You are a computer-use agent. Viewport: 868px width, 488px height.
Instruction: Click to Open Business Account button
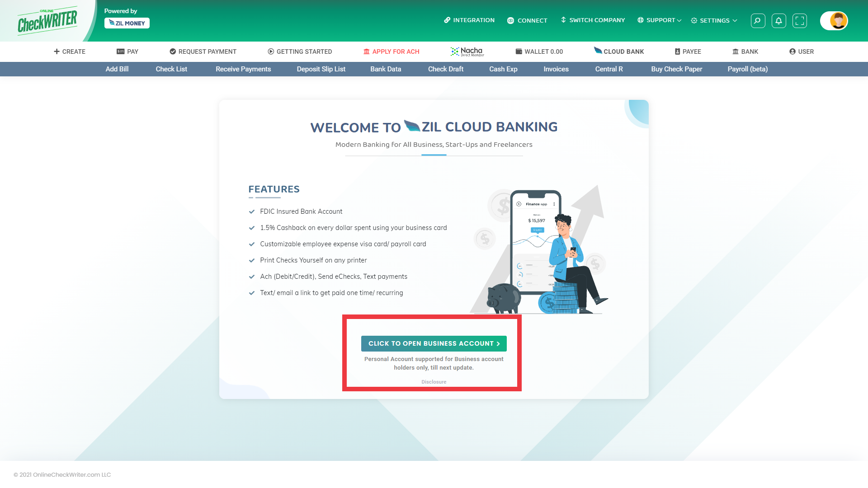click(x=434, y=343)
